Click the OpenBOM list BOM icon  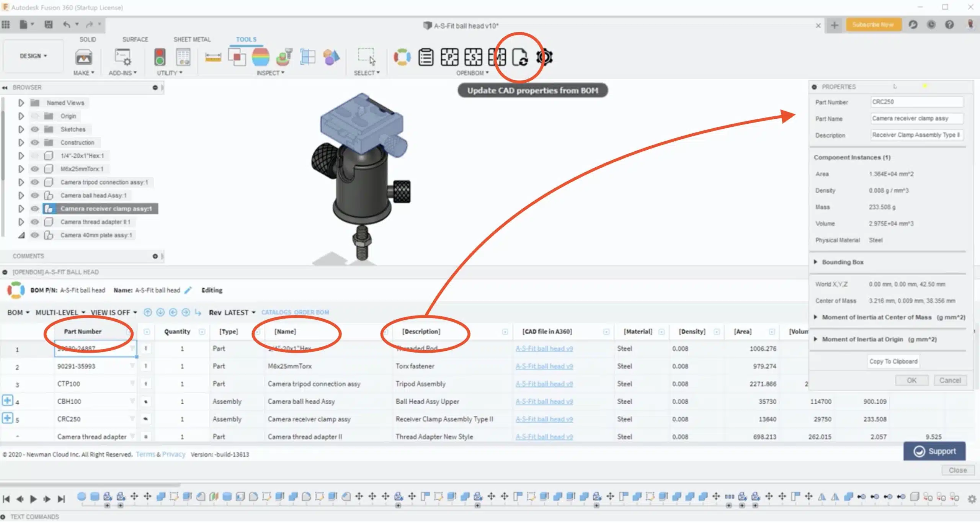click(x=426, y=57)
